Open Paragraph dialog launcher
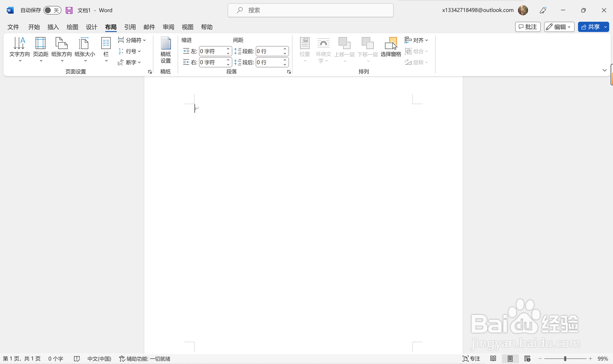Viewport: 613px width, 364px height. (289, 72)
